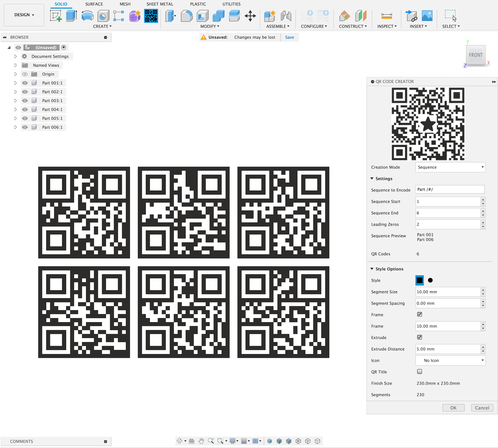Click the Create Sketch icon

click(x=56, y=16)
